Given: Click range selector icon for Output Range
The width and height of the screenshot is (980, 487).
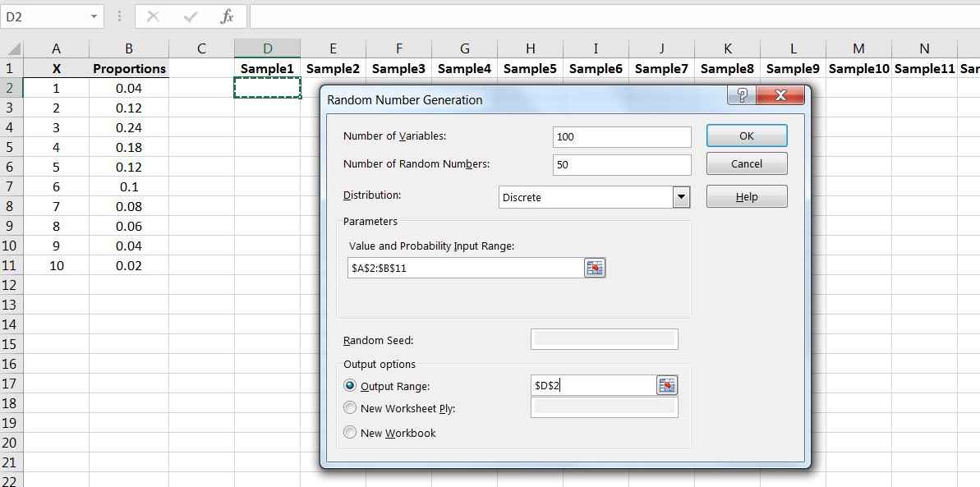Looking at the screenshot, I should (x=666, y=386).
